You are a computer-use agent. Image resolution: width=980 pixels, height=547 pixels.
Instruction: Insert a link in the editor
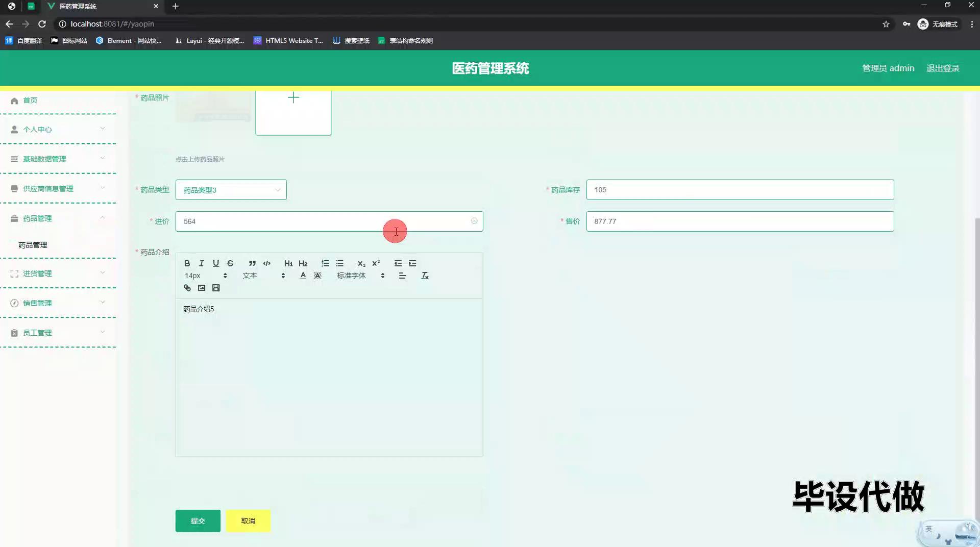pyautogui.click(x=187, y=288)
